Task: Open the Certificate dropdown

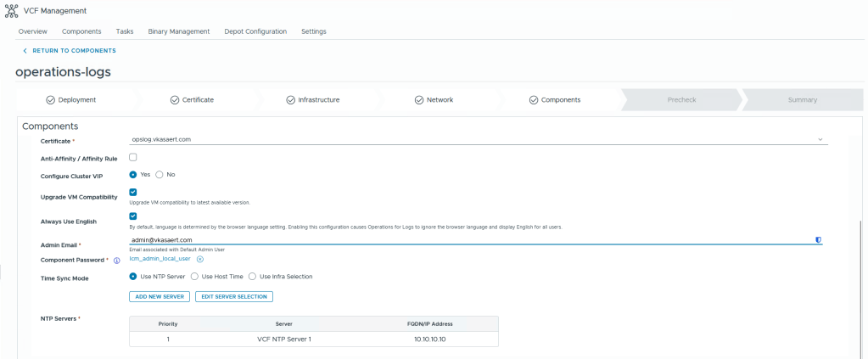Action: coord(475,139)
